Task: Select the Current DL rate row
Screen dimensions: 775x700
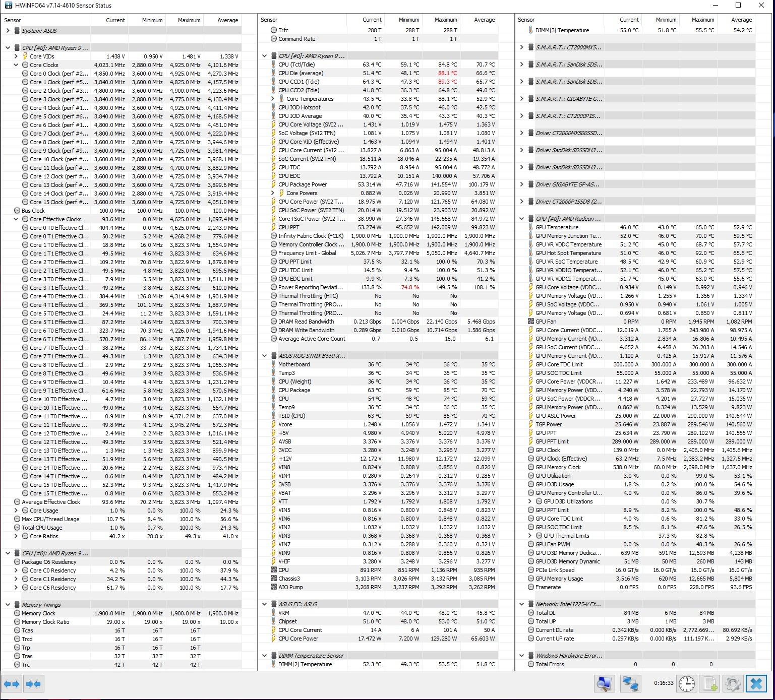Action: coord(635,630)
